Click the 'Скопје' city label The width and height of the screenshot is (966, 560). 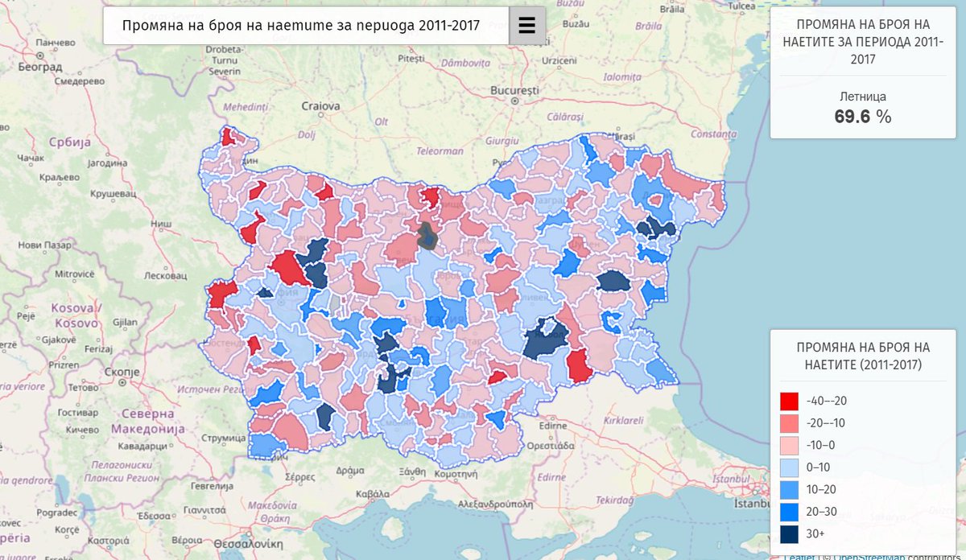click(122, 372)
